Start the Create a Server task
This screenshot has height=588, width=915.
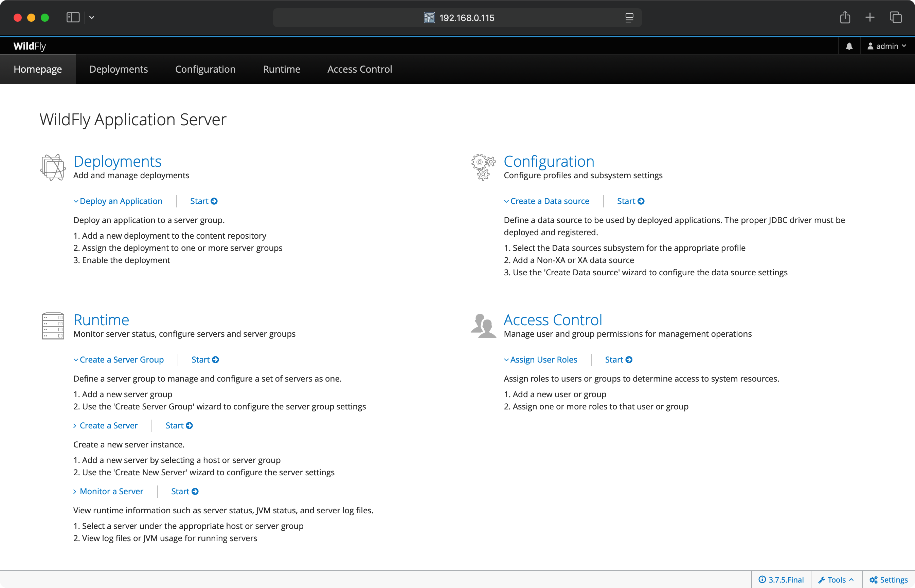(179, 425)
